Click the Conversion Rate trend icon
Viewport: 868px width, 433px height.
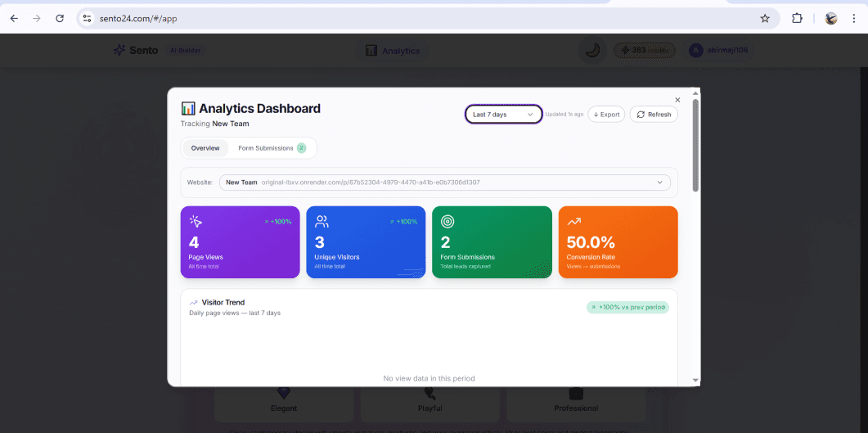[x=573, y=221]
